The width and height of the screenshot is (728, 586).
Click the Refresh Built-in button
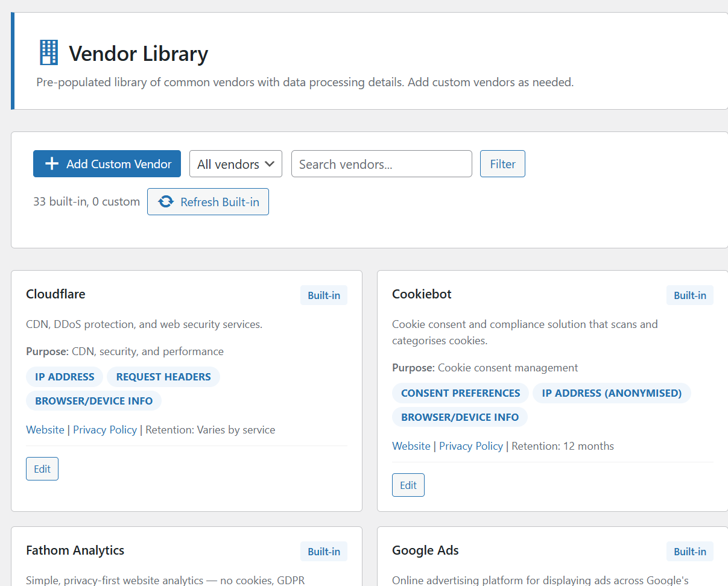(x=208, y=202)
